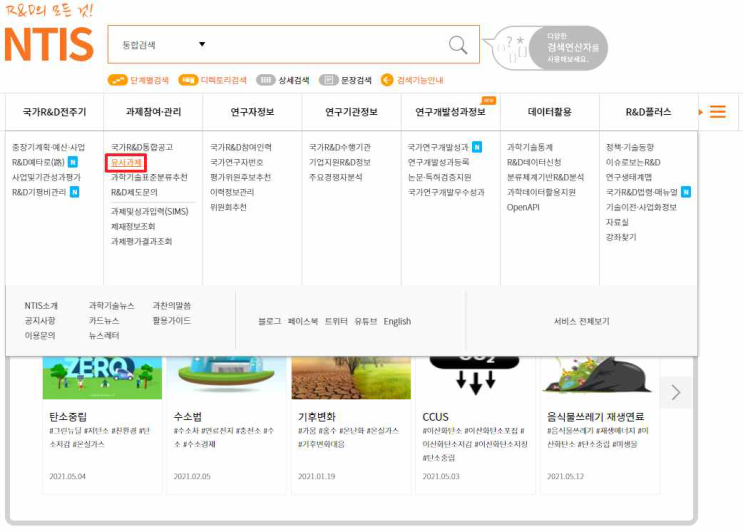Open the 활용가이드 link

[x=172, y=321]
